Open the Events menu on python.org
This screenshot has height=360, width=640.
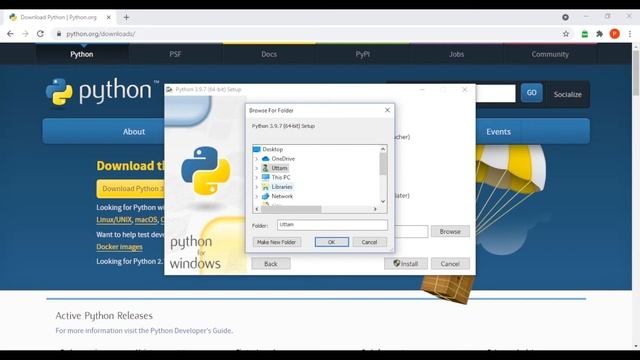pos(498,131)
